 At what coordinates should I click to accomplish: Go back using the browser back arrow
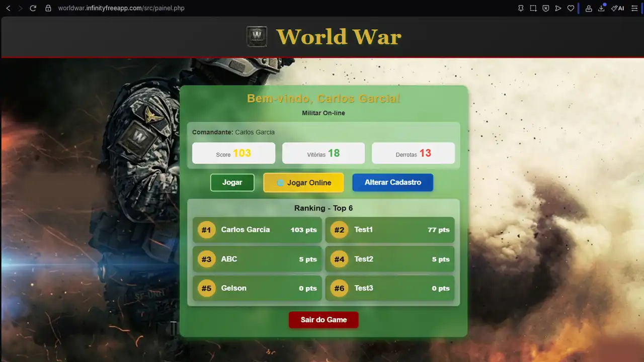8,8
